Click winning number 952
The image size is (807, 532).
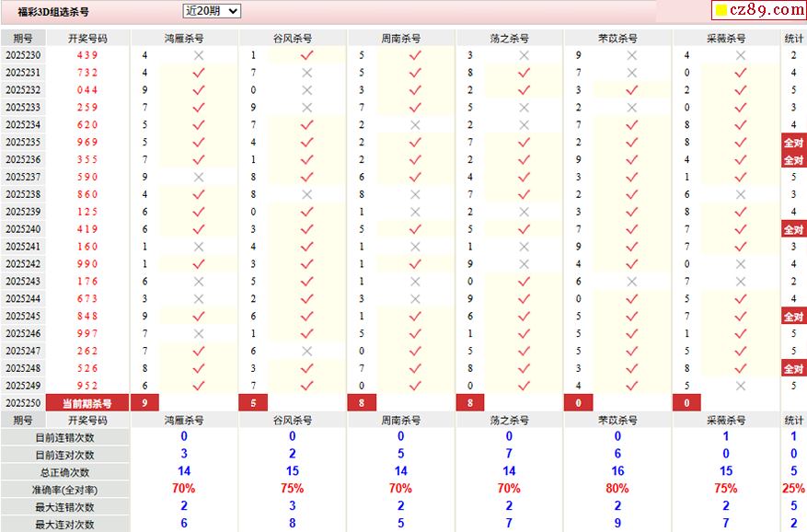[87, 386]
